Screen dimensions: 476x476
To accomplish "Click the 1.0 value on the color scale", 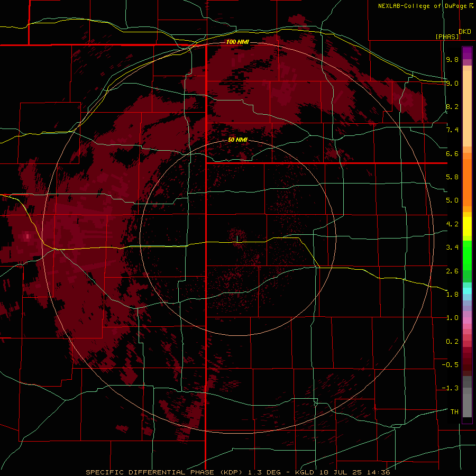I will [452, 318].
